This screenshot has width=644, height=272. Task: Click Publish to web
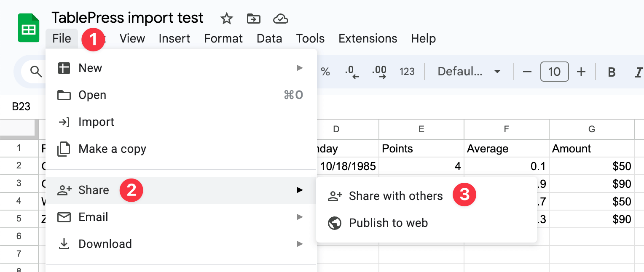388,223
